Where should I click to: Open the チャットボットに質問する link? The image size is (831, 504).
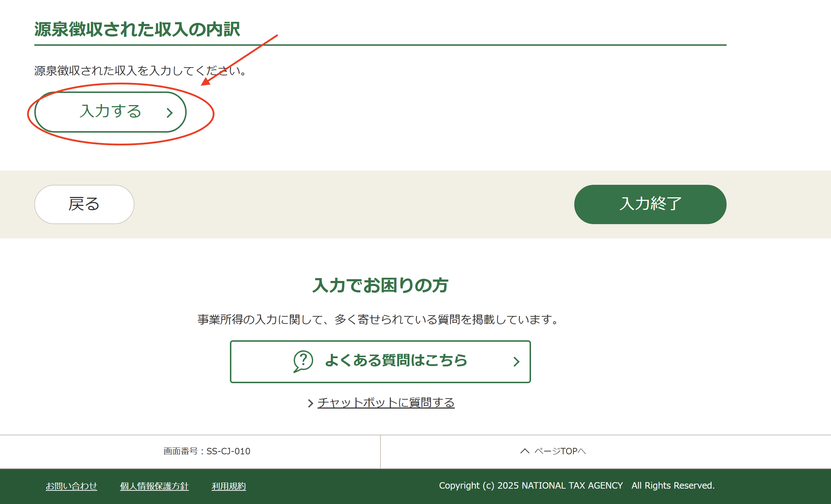tap(386, 402)
